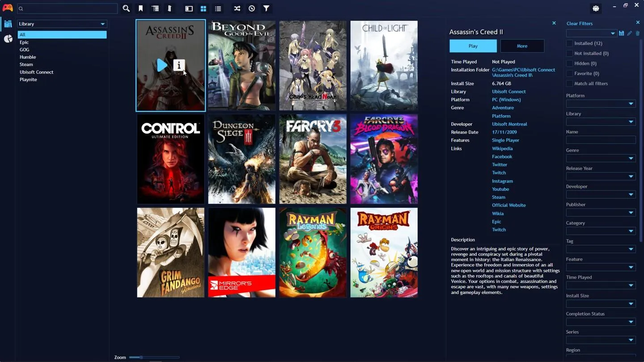Click the Zoom slider at the bottom
The width and height of the screenshot is (644, 362).
[x=154, y=357]
